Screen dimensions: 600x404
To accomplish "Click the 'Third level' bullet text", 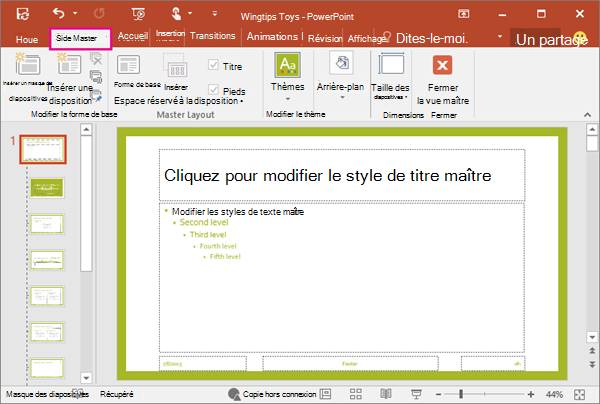I will tap(208, 235).
